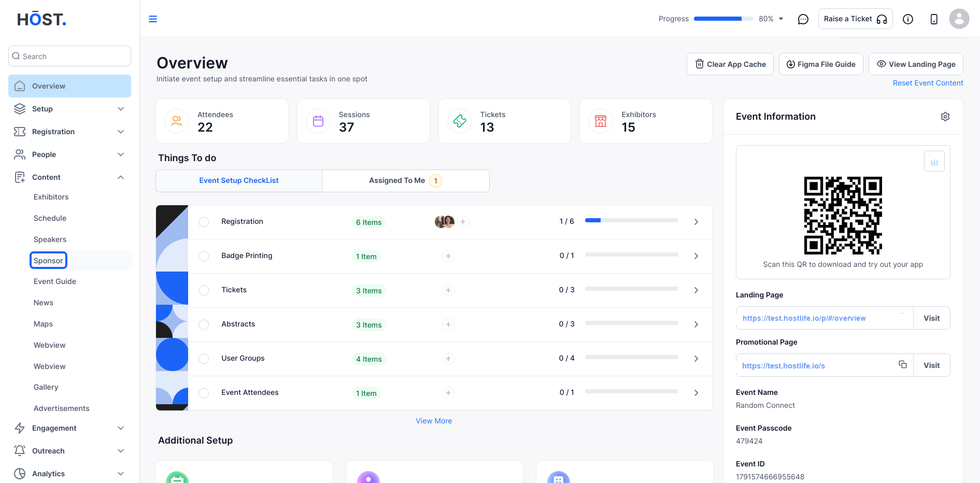
Task: Mark Registration checklist item complete
Action: tap(204, 222)
